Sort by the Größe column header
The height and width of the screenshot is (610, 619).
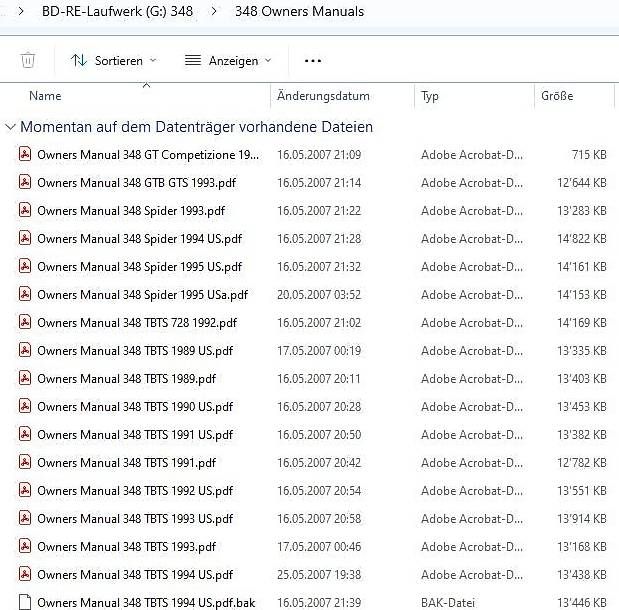pos(557,96)
